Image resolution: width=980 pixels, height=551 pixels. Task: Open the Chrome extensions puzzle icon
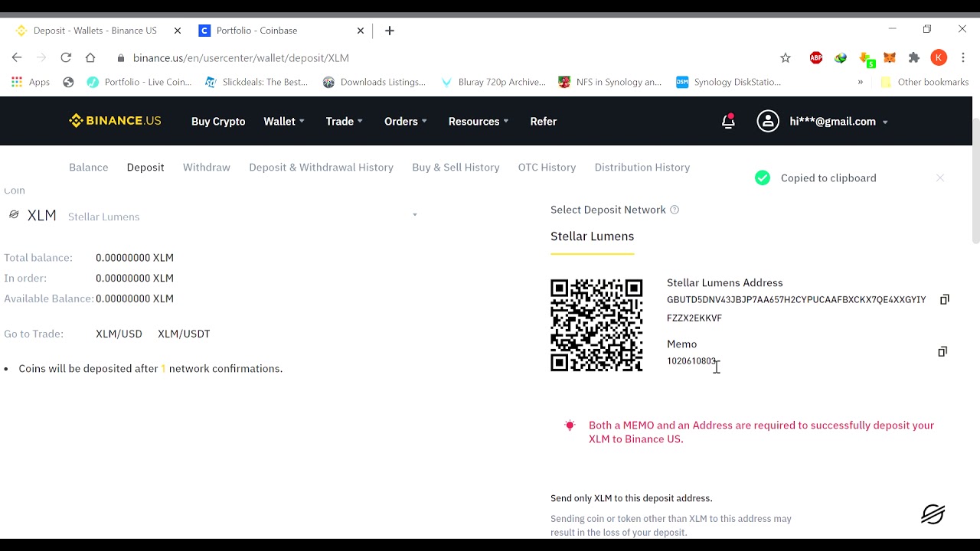[x=914, y=58]
